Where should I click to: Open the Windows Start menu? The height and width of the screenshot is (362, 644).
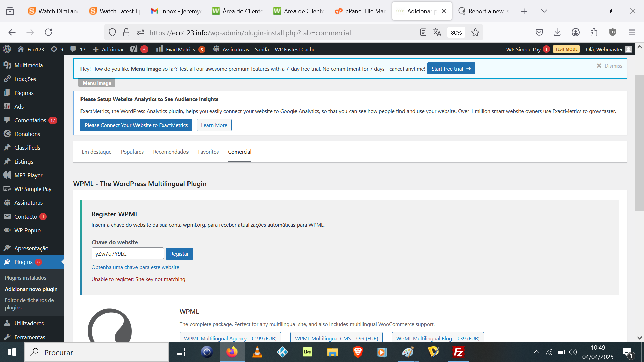12,352
